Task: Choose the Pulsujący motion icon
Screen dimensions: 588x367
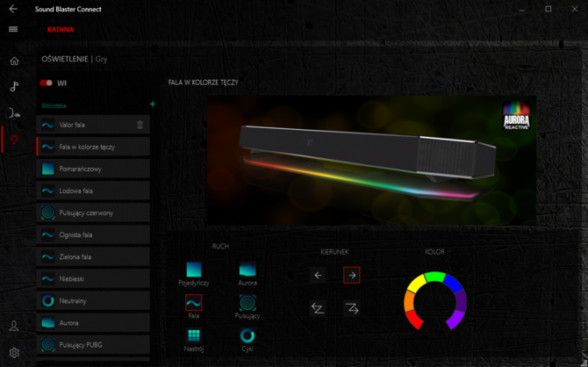Action: click(x=247, y=302)
